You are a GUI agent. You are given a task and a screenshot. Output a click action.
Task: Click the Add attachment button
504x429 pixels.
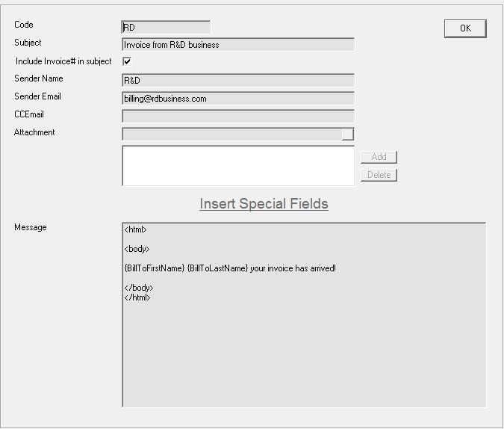point(379,157)
